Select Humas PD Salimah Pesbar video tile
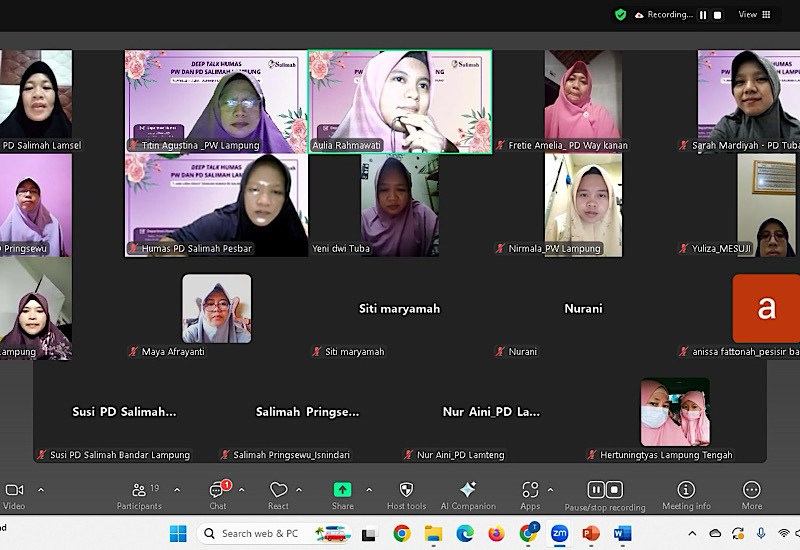This screenshot has height=550, width=800. (x=216, y=205)
